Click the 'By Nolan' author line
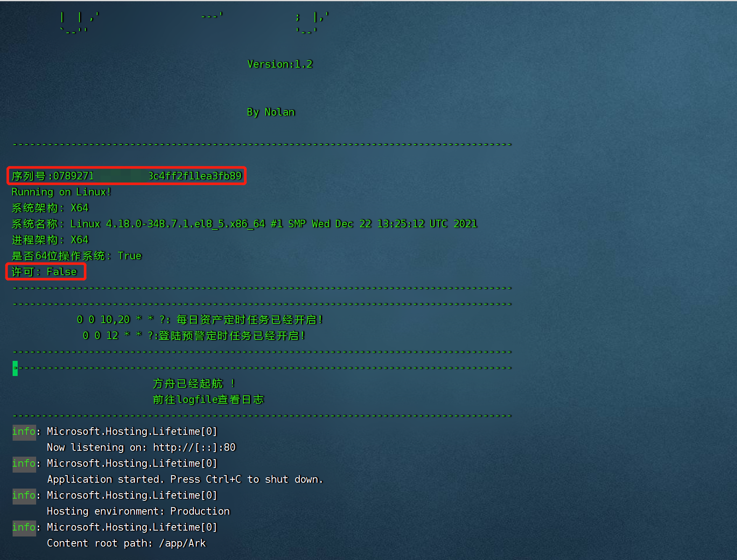Screen dimensions: 737x560 coord(271,112)
